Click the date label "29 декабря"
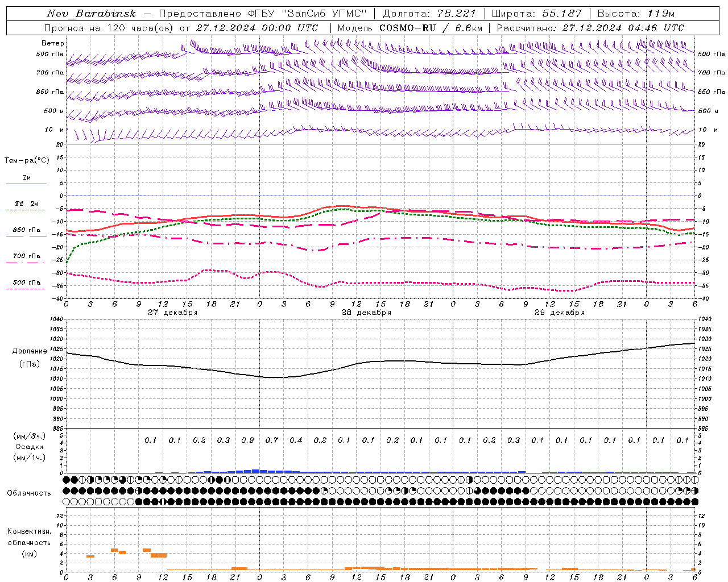The height and width of the screenshot is (582, 728). coord(560,313)
